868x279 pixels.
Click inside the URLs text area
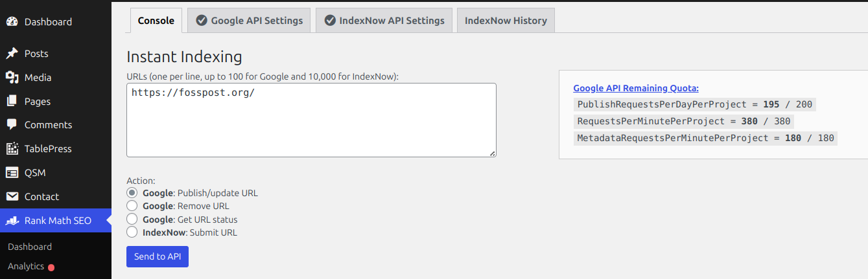pos(311,120)
